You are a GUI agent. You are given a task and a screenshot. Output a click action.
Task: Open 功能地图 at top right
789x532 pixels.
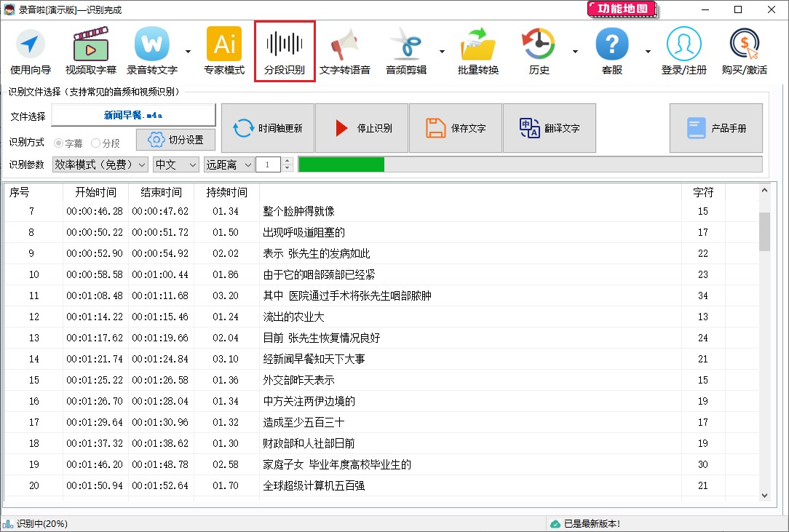pos(622,9)
